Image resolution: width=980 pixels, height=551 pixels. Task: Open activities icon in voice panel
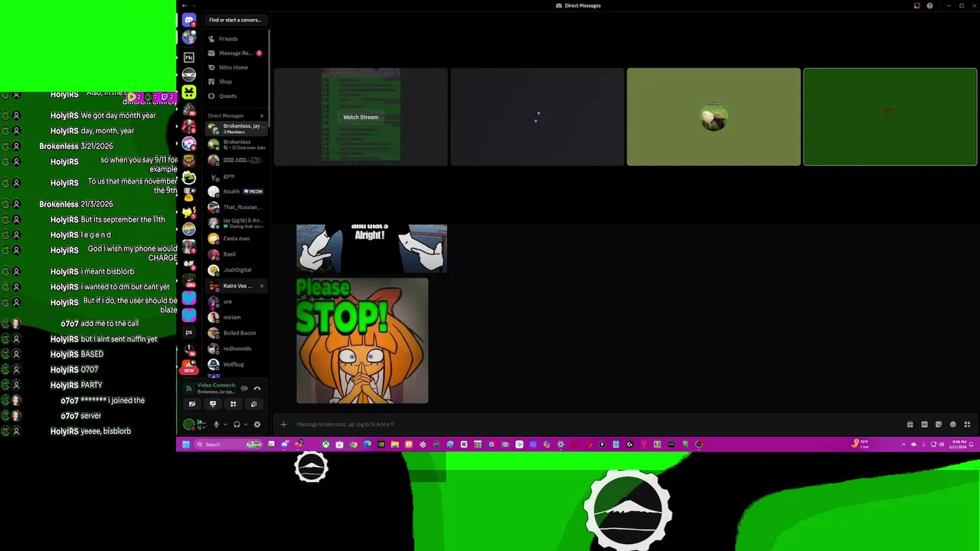[x=234, y=404]
